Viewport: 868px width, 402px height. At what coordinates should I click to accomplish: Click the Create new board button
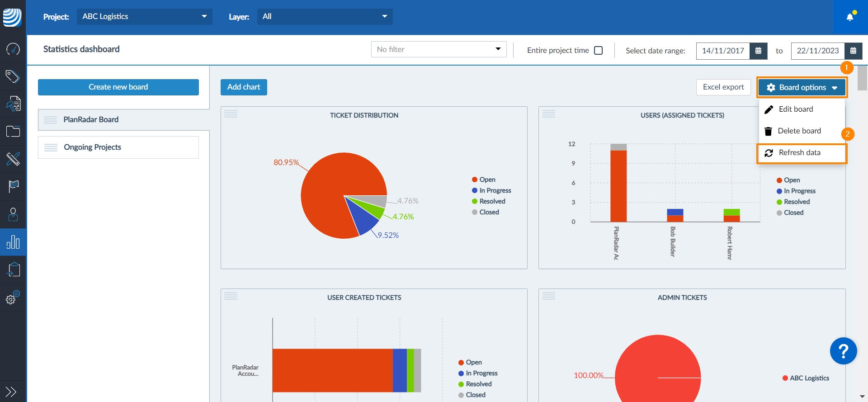[118, 87]
